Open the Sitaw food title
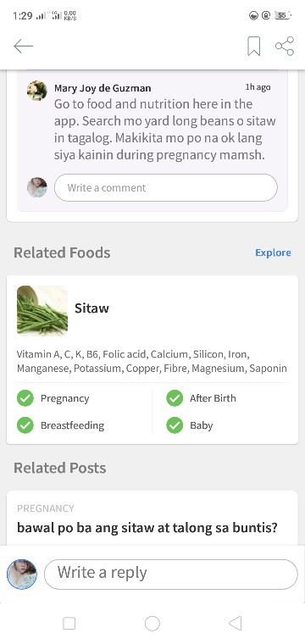305x644 pixels. (x=91, y=308)
